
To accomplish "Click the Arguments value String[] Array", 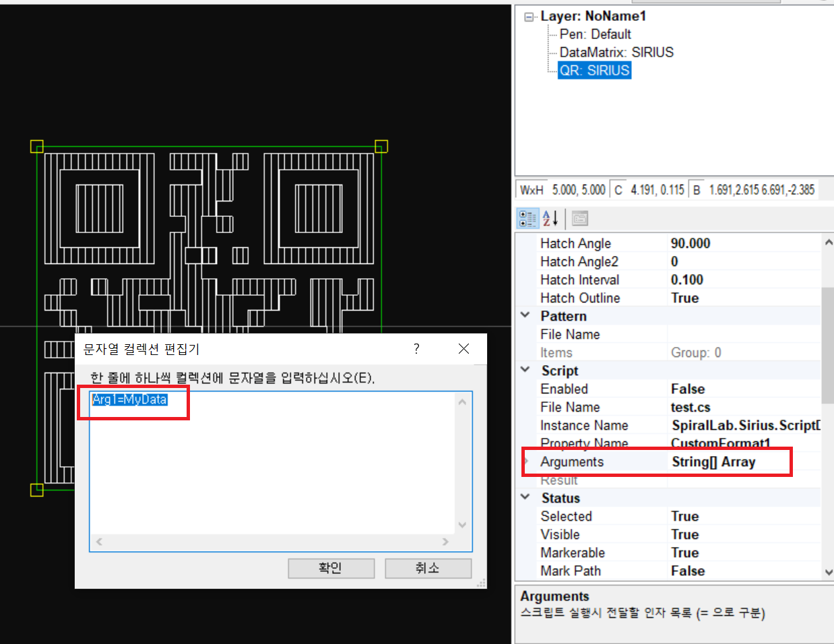I will (x=713, y=461).
